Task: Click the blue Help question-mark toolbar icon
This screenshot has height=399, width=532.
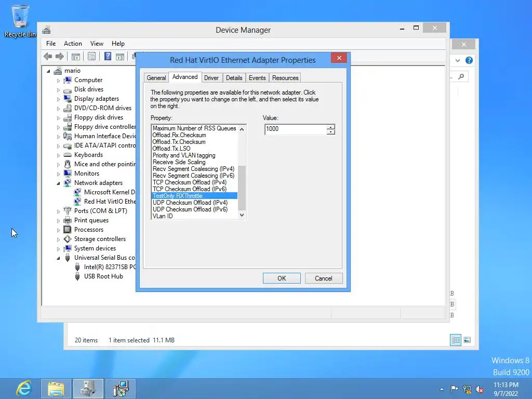Action: tap(108, 56)
